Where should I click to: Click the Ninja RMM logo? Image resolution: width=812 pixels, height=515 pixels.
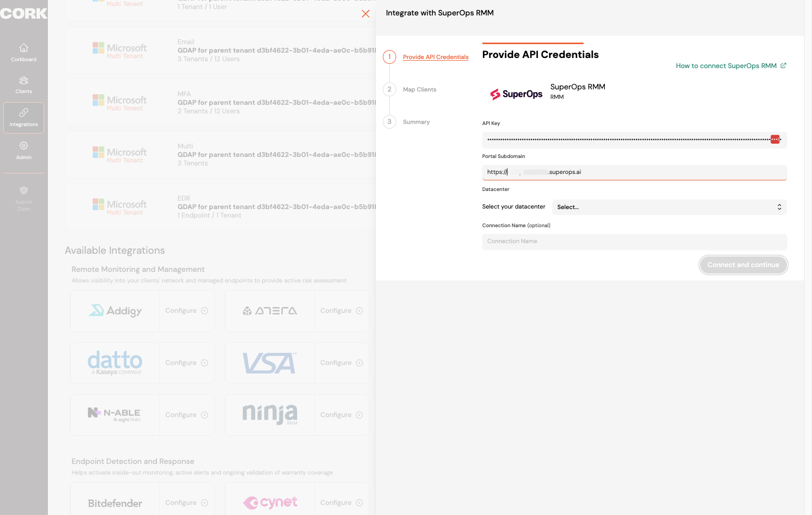click(270, 414)
